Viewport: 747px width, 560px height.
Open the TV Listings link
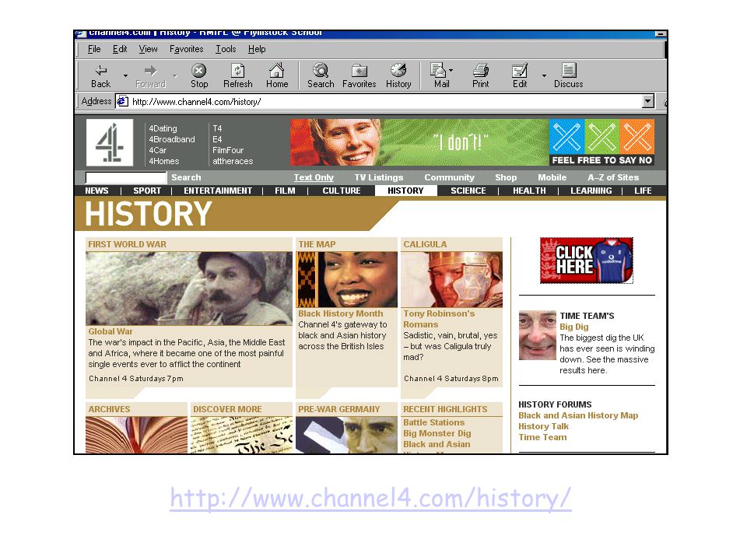(378, 177)
